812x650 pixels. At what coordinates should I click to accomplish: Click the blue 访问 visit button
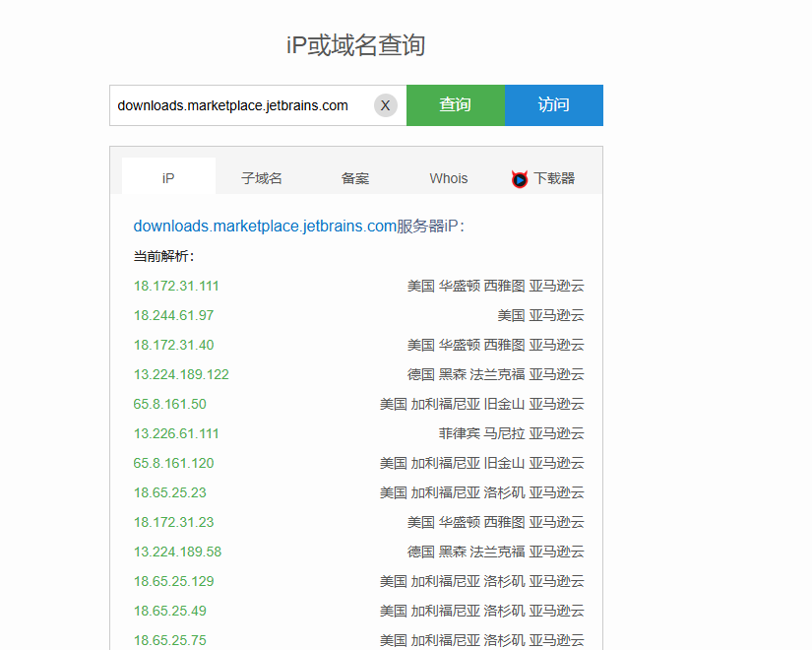(553, 105)
